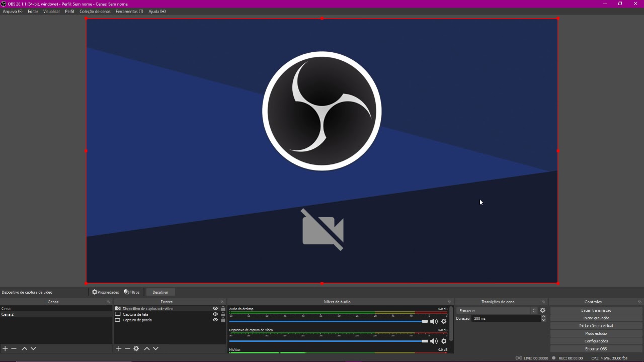Click the OBS logo in title bar
The image size is (644, 362).
point(4,4)
